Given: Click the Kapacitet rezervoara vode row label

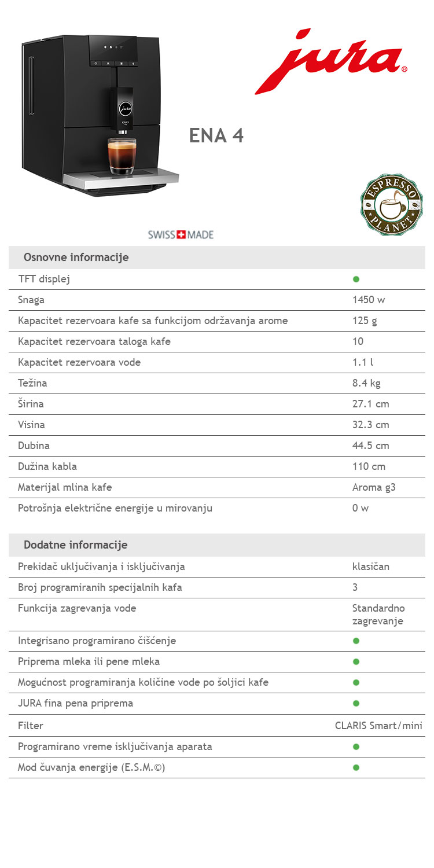Looking at the screenshot, I should [x=79, y=362].
